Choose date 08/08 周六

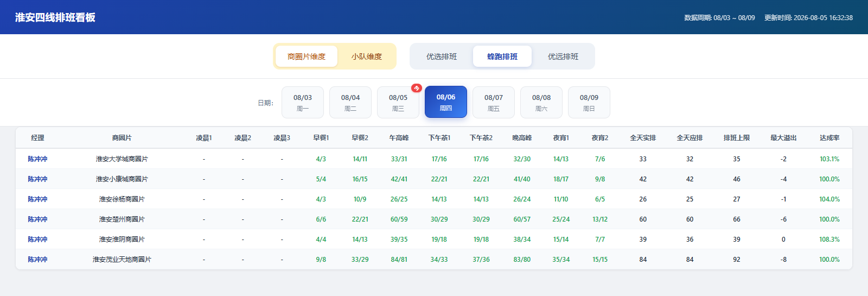pyautogui.click(x=541, y=102)
